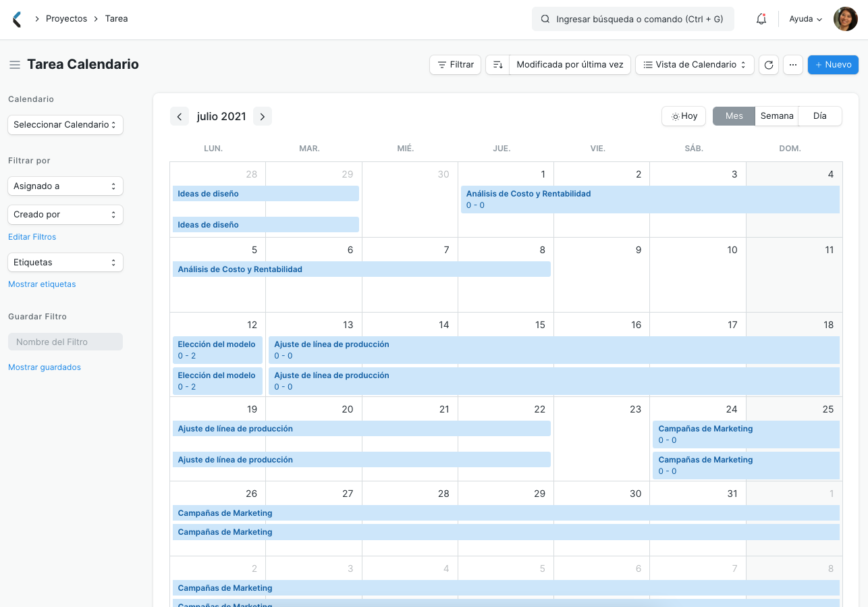Switch to the Día view tab
The width and height of the screenshot is (868, 607).
pyautogui.click(x=819, y=115)
